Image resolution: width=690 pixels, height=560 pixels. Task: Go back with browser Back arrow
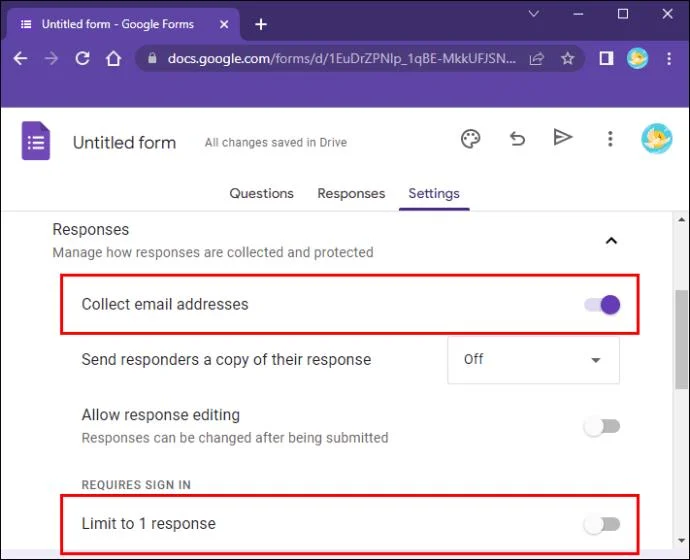pyautogui.click(x=20, y=58)
